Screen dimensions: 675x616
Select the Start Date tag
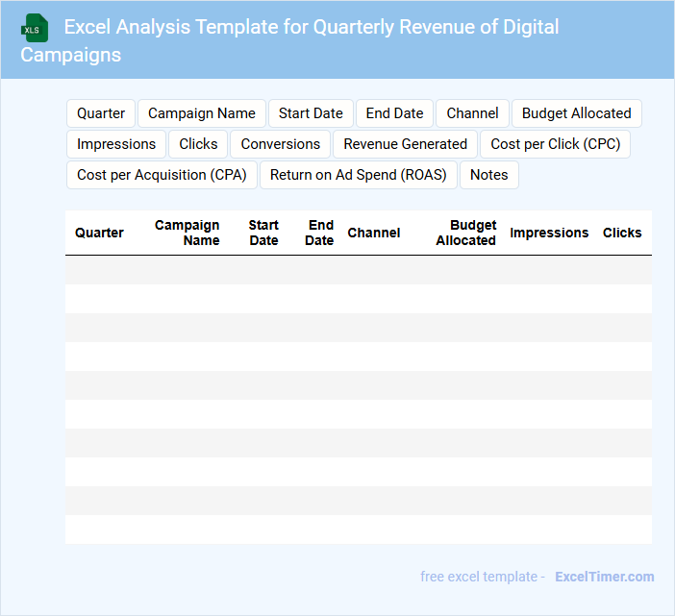point(311,113)
